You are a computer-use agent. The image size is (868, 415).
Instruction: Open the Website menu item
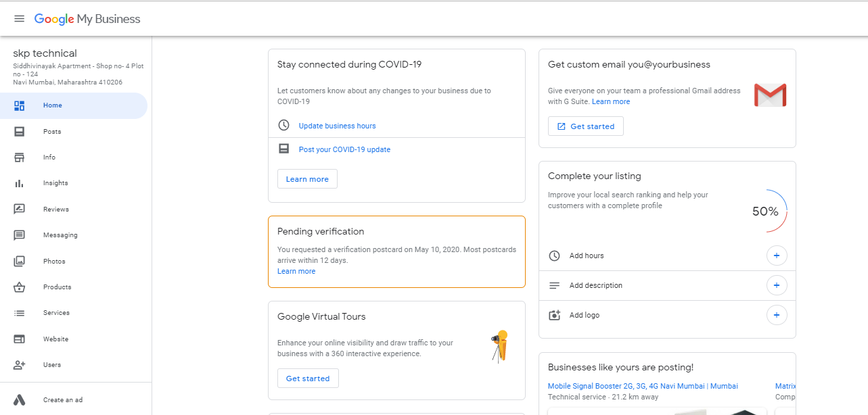[55, 339]
